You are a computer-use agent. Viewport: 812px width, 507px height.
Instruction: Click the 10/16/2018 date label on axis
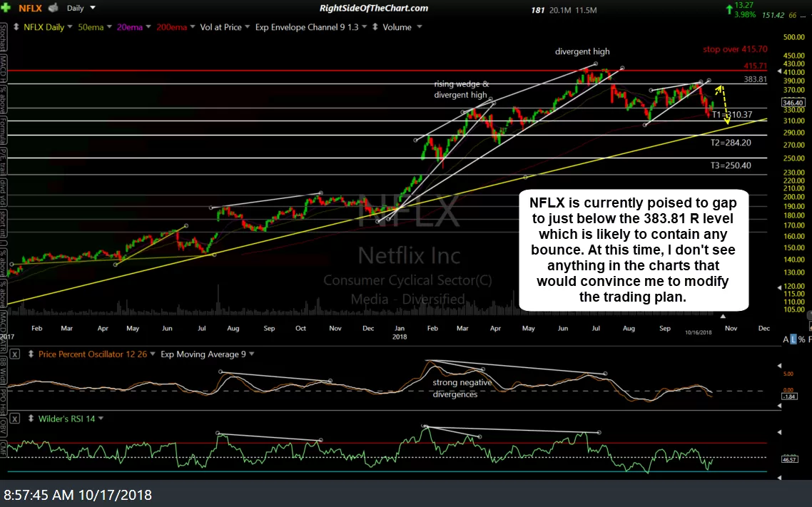click(698, 333)
